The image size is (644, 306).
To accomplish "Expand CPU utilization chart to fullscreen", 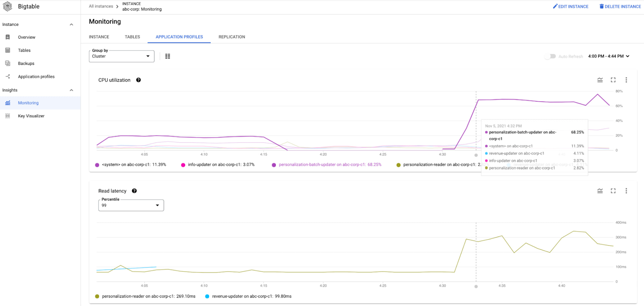I will tap(613, 80).
